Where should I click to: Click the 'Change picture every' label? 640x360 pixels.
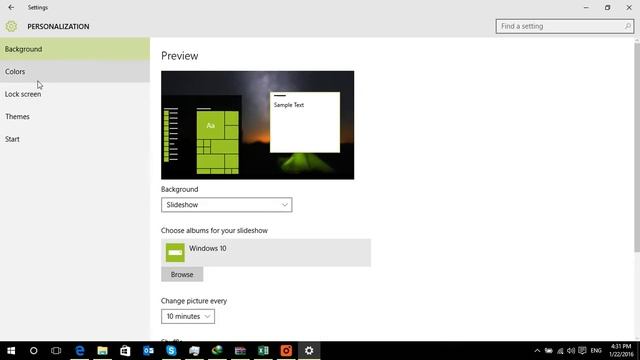point(194,301)
